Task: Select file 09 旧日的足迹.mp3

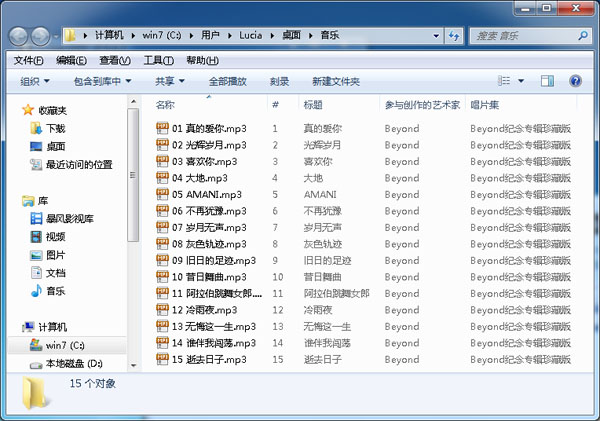Action: coord(206,260)
